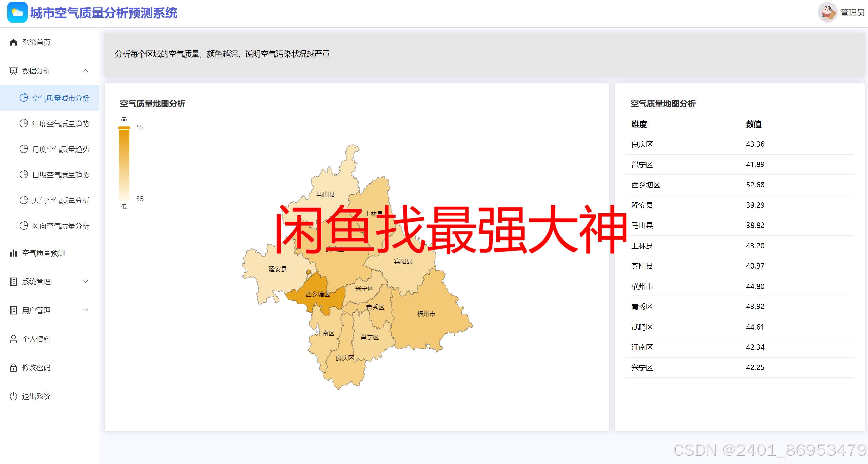Click 退出系统 to log out
Viewport: 868px width, 464px height.
(36, 396)
